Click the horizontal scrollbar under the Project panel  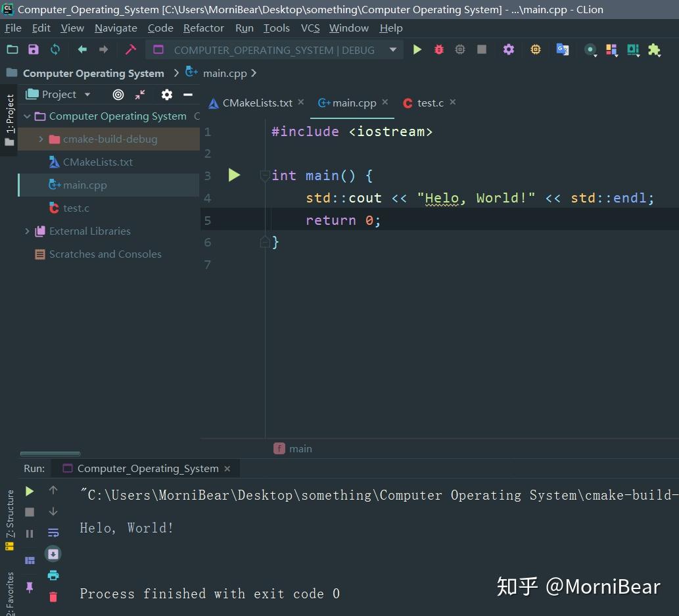point(50,454)
